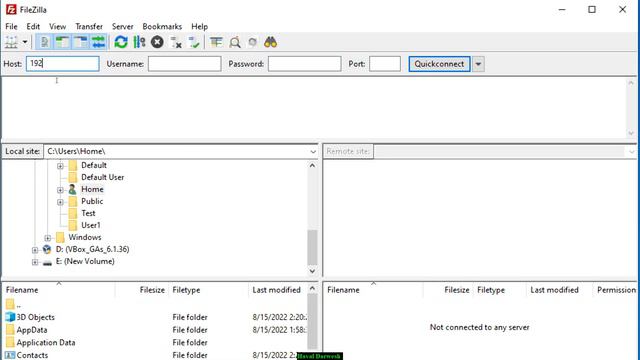Viewport: 640px width, 360px height.
Task: Select the User1 folder in tree
Action: point(90,225)
